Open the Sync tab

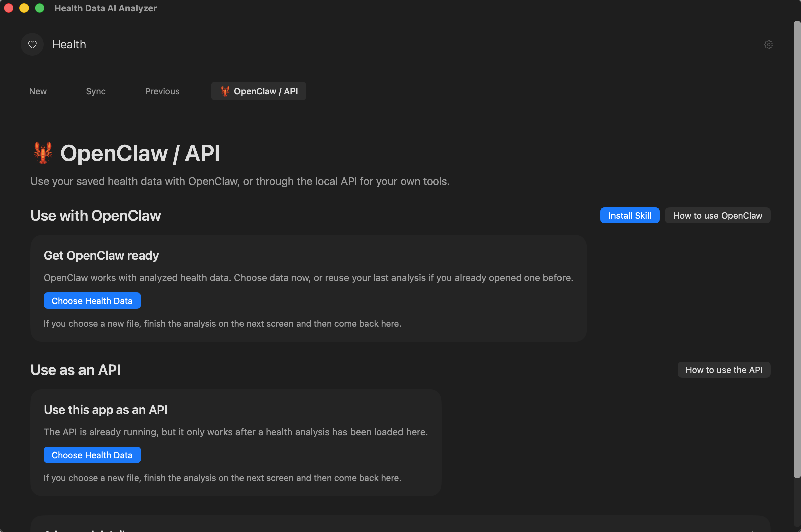96,91
